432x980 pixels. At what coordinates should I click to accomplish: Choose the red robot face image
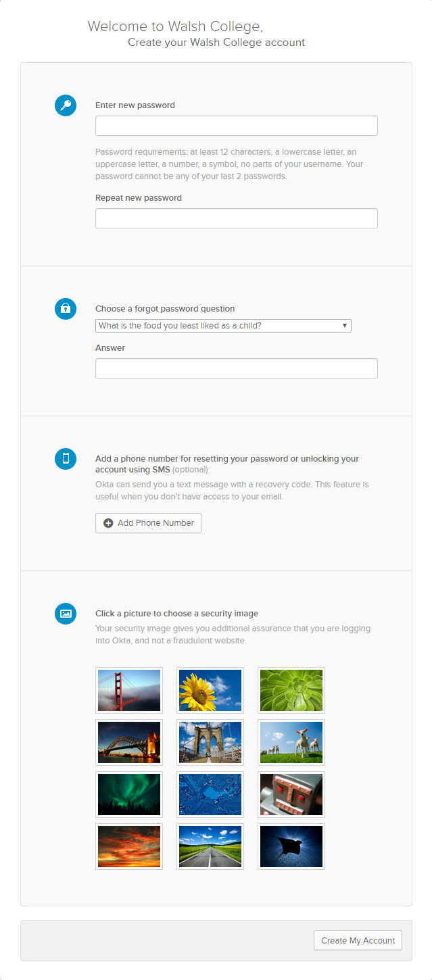pyautogui.click(x=291, y=794)
